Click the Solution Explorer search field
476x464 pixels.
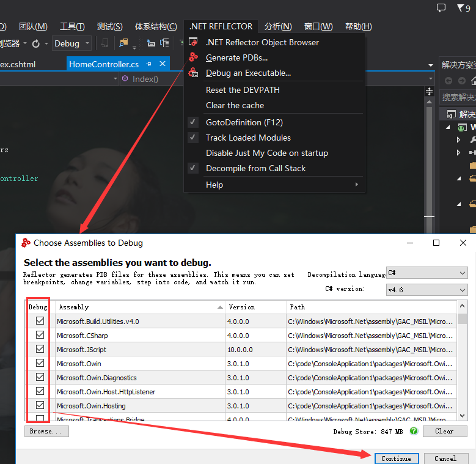pos(459,97)
